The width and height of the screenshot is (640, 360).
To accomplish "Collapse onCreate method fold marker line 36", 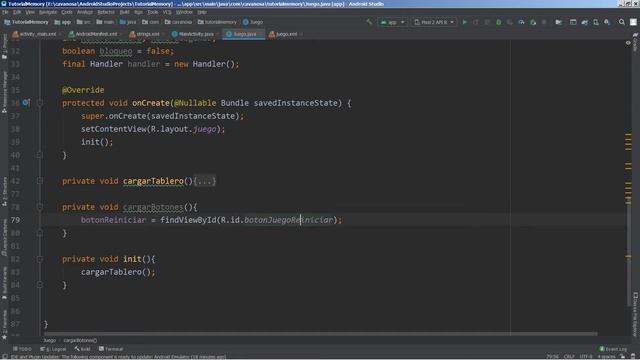I will point(40,103).
